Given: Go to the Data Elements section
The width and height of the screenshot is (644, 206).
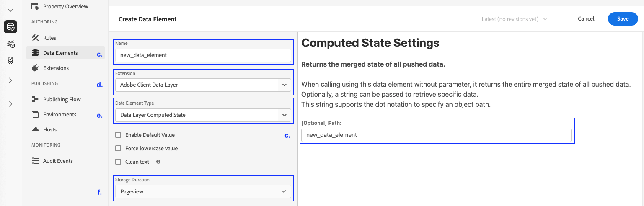Looking at the screenshot, I should click(60, 53).
